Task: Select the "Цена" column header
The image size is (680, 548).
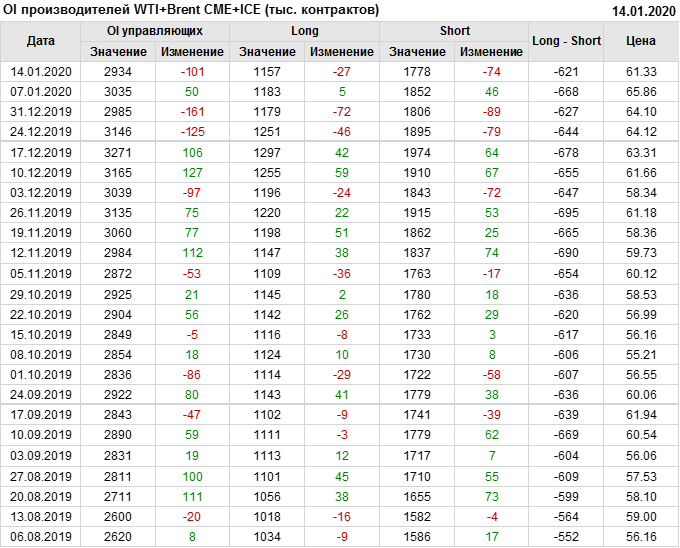Action: coord(640,41)
